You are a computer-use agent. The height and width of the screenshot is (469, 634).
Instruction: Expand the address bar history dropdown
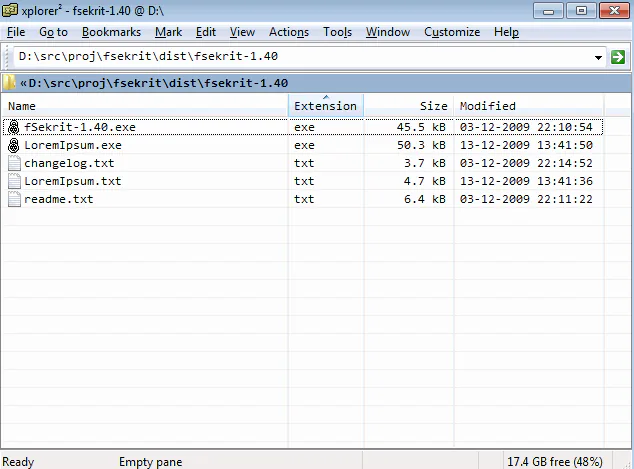(598, 57)
